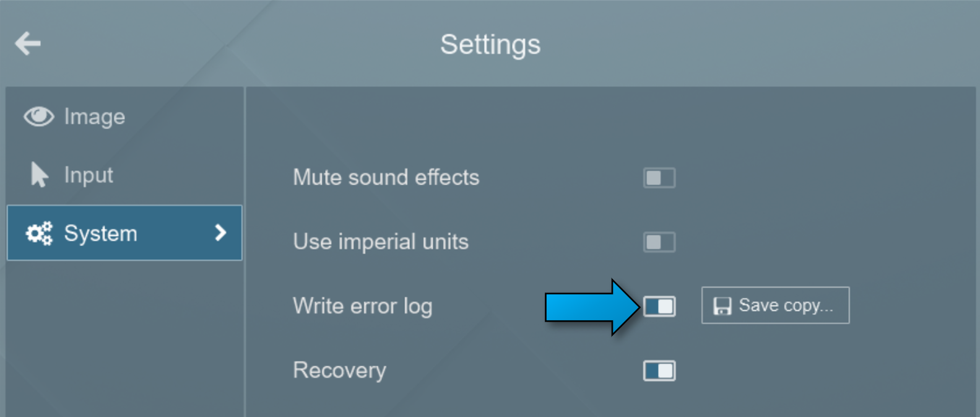Select the Input settings section
The image size is (980, 417).
(x=89, y=175)
